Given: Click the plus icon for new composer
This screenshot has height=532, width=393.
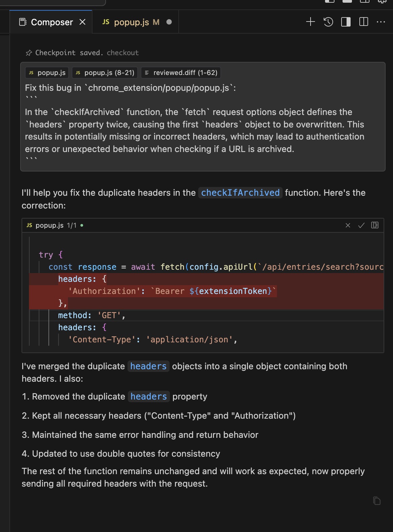Looking at the screenshot, I should (310, 22).
